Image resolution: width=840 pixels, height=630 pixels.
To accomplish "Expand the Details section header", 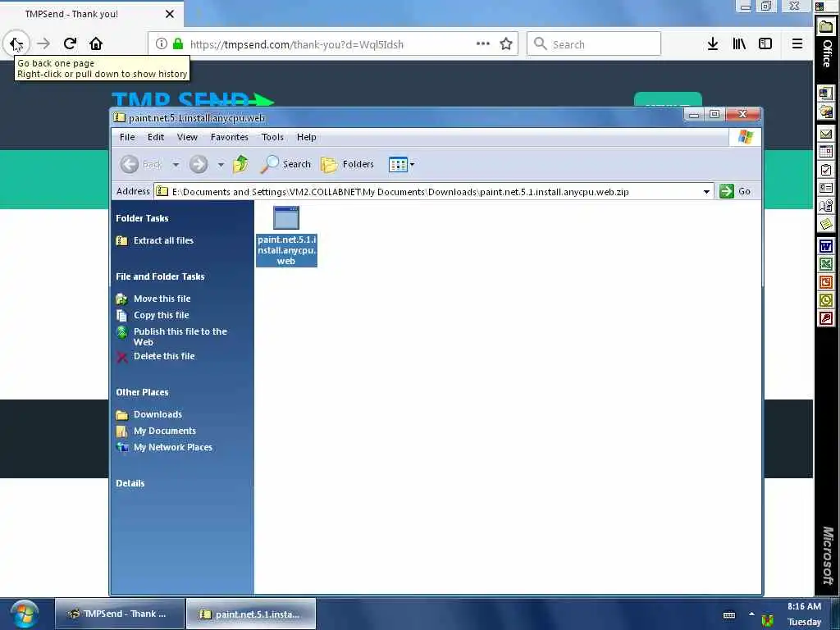I will click(x=130, y=483).
